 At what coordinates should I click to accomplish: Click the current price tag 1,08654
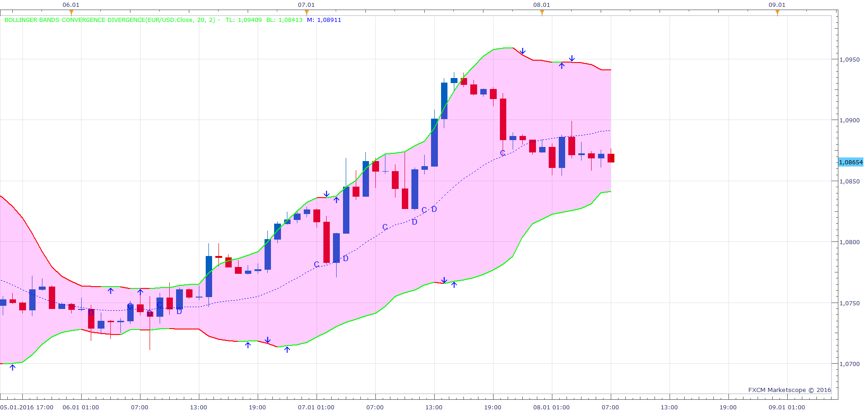pyautogui.click(x=851, y=162)
